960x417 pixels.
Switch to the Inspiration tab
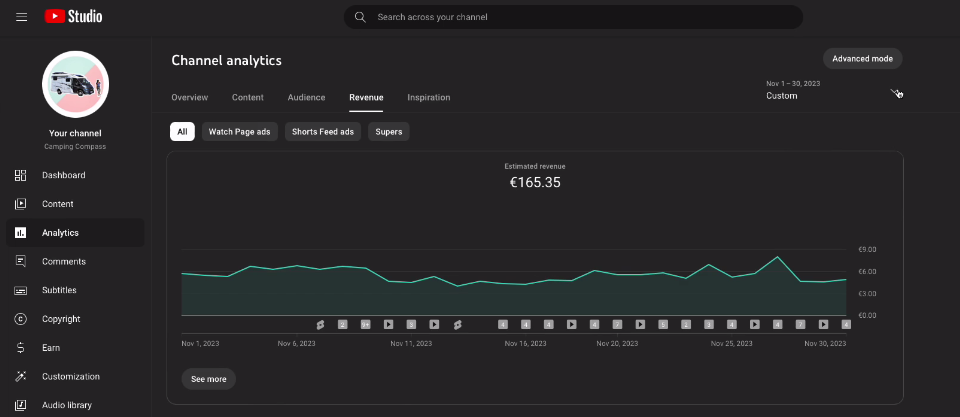click(429, 97)
